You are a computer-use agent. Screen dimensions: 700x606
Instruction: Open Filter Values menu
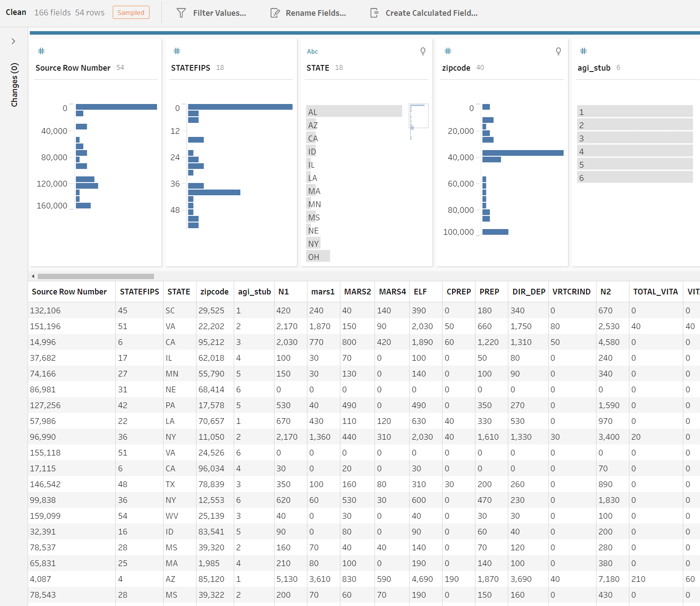tap(219, 13)
